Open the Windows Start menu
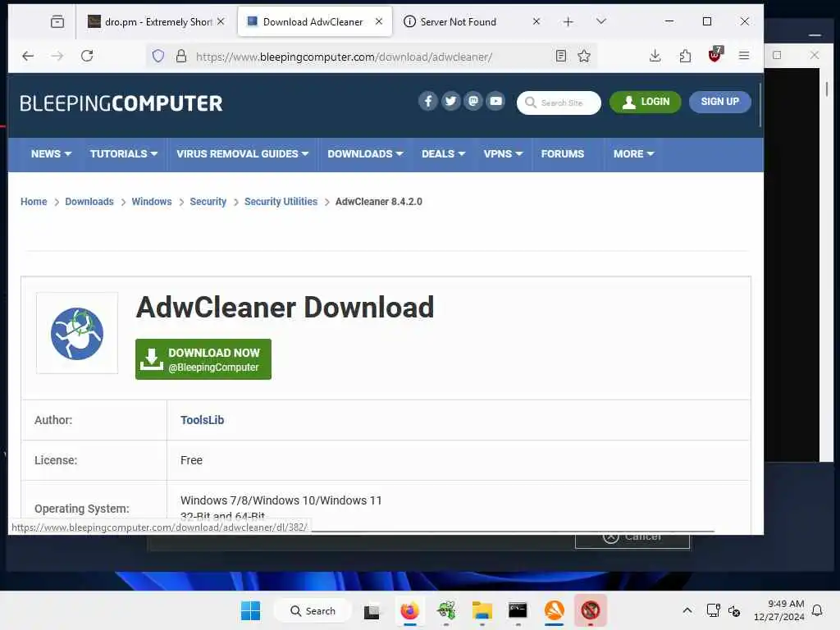Viewport: 840px width, 630px height. tap(251, 610)
